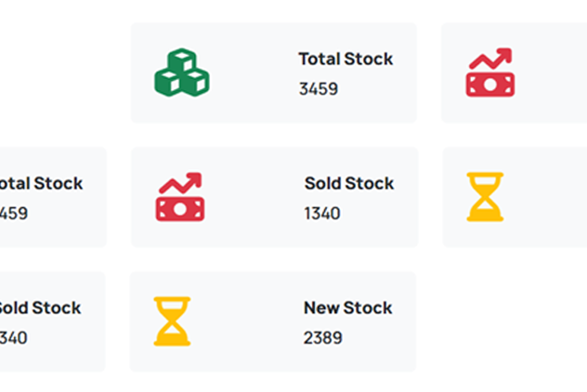This screenshot has width=587, height=392.
Task: Select the "New Stock" heading above 2389
Action: [x=348, y=307]
